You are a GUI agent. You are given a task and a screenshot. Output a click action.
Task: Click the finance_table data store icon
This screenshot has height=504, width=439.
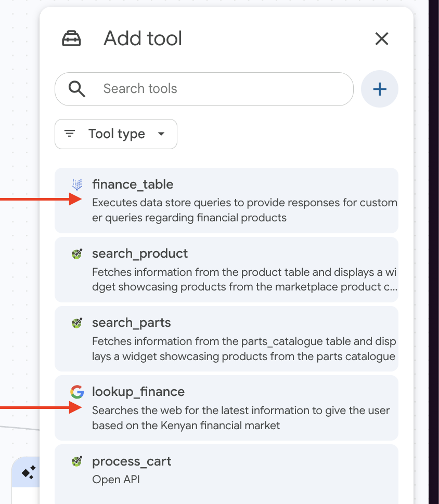[x=78, y=184]
